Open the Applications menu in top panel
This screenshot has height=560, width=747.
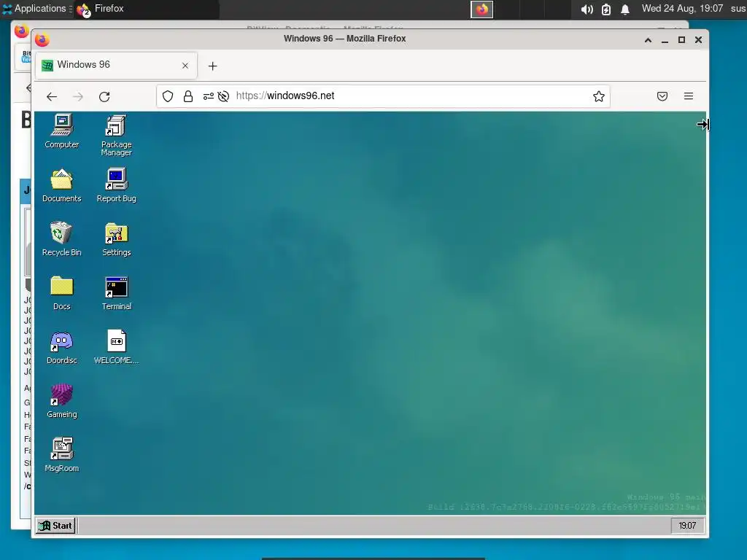(36, 9)
